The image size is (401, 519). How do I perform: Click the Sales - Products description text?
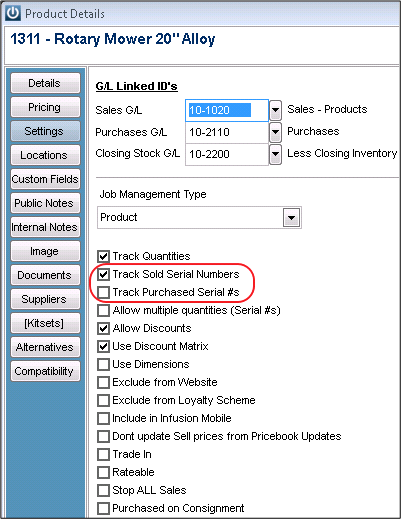coord(327,109)
